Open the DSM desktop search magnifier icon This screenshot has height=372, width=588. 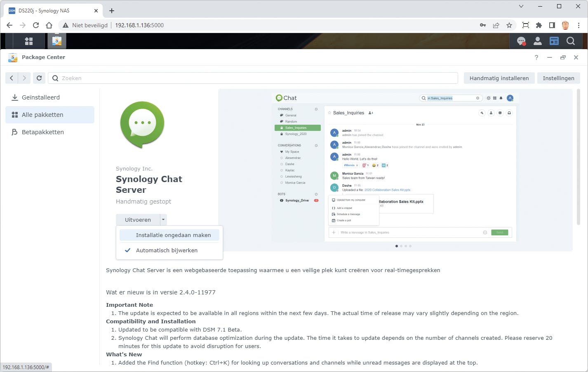tap(571, 41)
